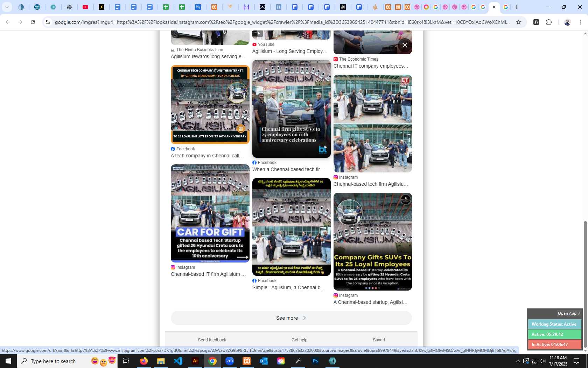This screenshot has width=588, height=368.
Task: Open the CAR FOR GIFT Instagram thumbnail
Action: pyautogui.click(x=210, y=213)
